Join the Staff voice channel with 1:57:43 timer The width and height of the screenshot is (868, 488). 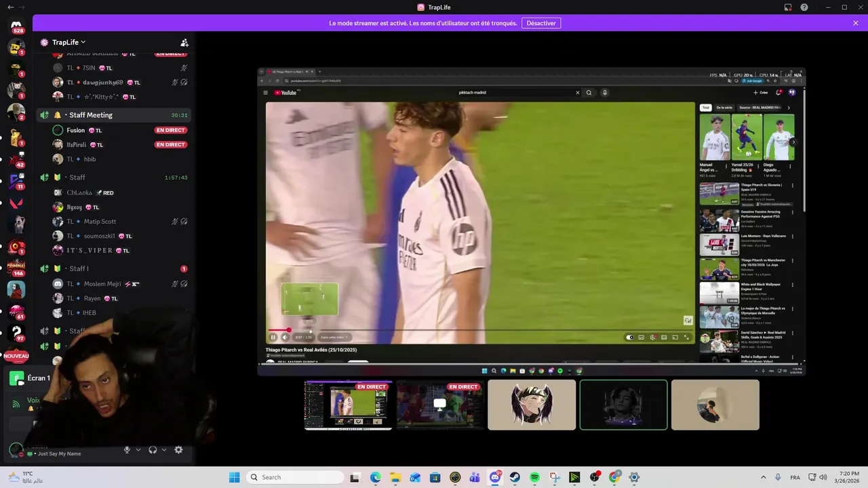pos(114,178)
